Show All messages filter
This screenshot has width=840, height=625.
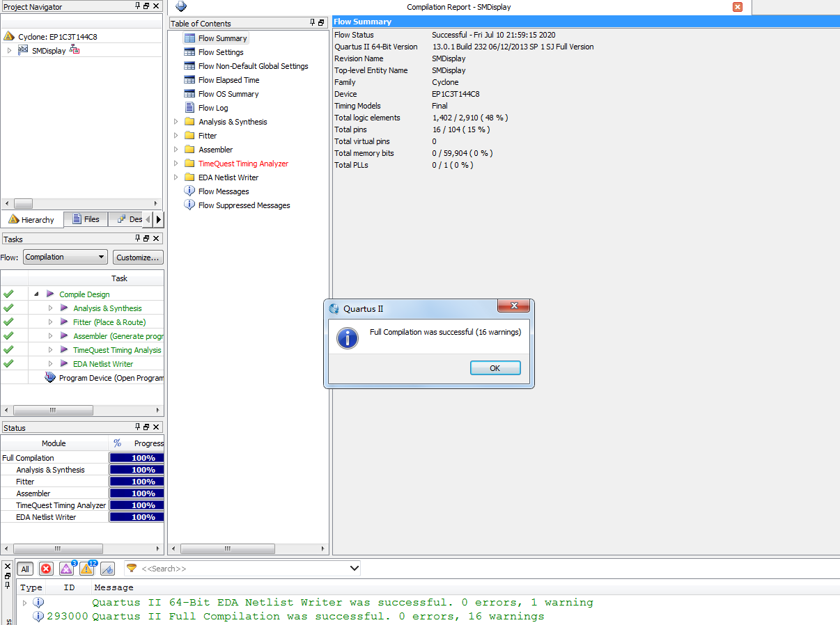coord(25,569)
